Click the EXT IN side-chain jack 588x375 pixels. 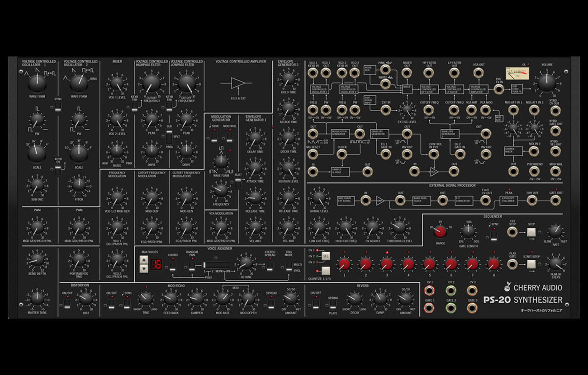[x=386, y=109]
